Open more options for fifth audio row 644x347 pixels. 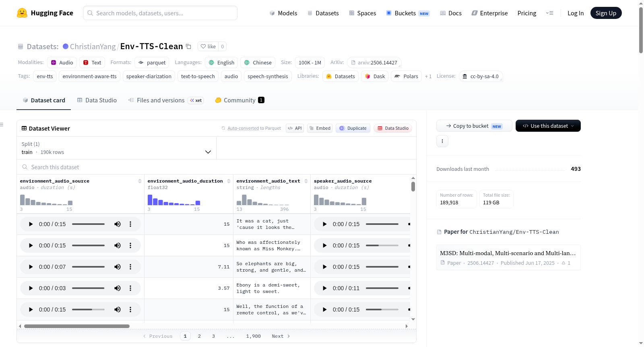[x=130, y=310]
